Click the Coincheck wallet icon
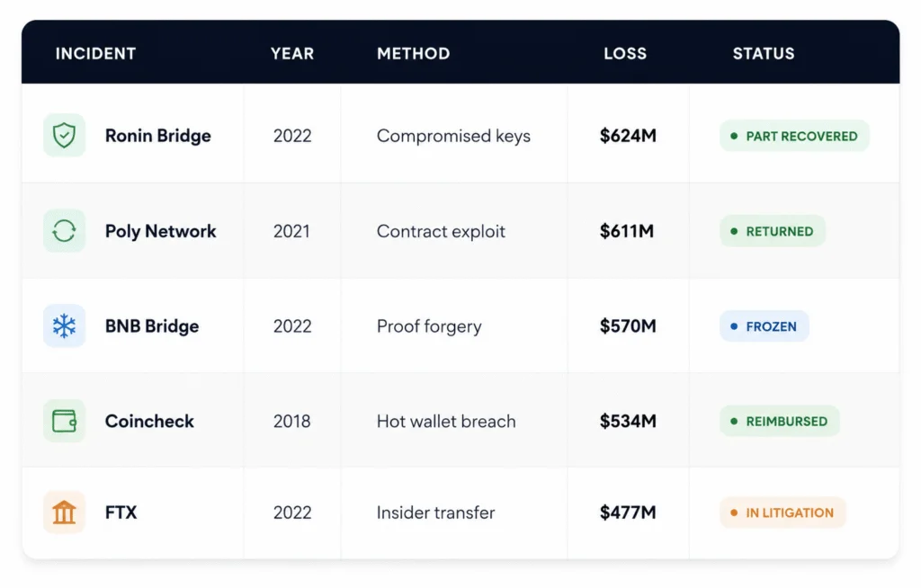Viewport: 921px width, 588px height. (x=64, y=421)
